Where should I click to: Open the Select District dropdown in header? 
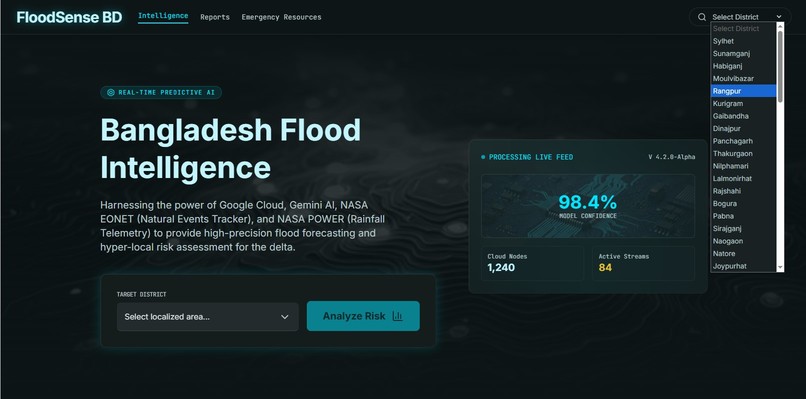point(747,17)
